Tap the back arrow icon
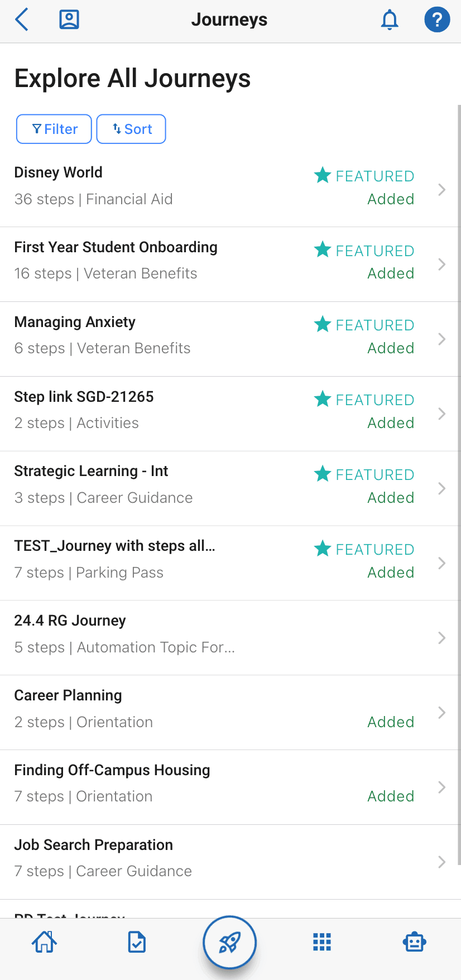 point(22,20)
